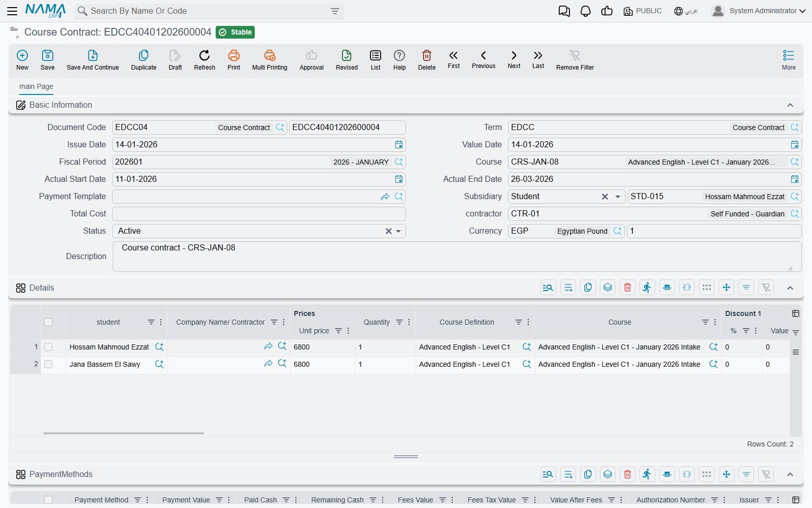812x508 pixels.
Task: Open the Status dropdown arrow
Action: [x=398, y=231]
